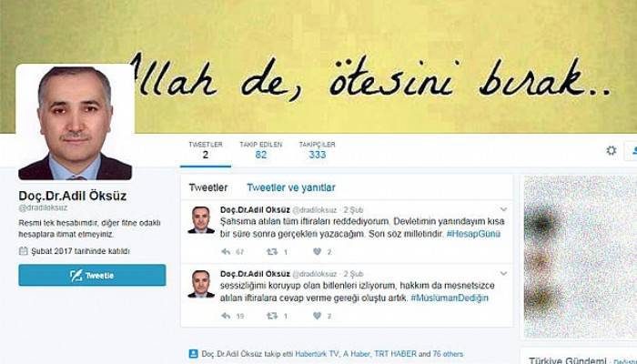This screenshot has height=364, width=637.
Task: Open the #HesapGünü hashtag link
Action: click(473, 234)
